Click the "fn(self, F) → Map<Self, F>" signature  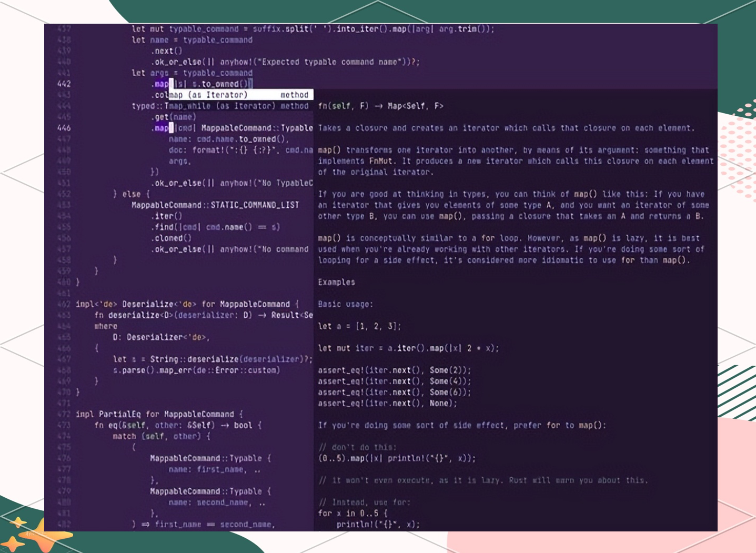(381, 106)
